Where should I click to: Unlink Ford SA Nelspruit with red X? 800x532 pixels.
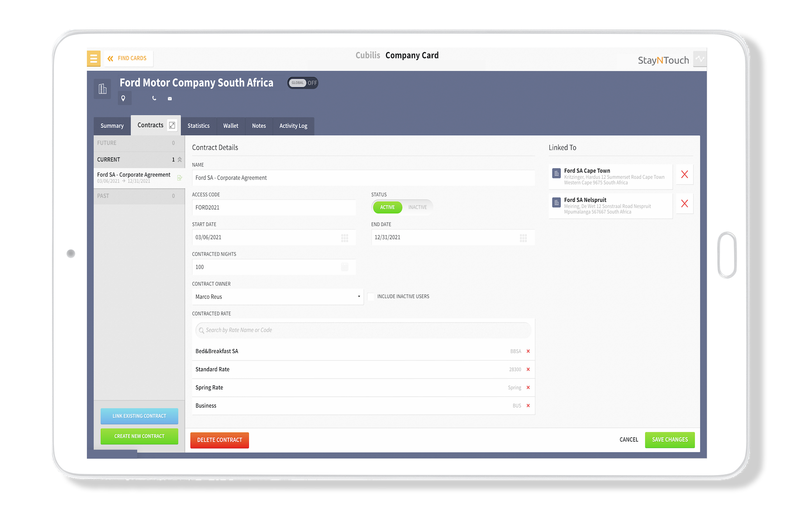(685, 204)
